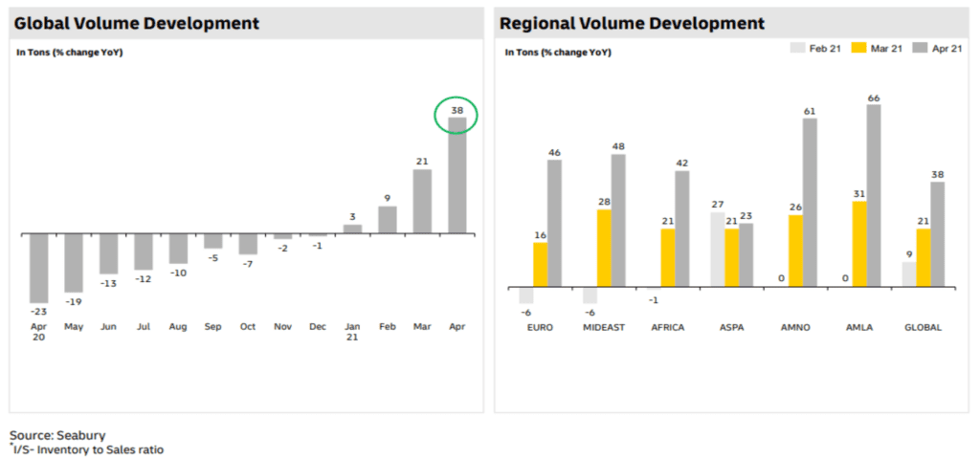Click the -13 value label
Image resolution: width=980 pixels, height=459 pixels.
[109, 283]
